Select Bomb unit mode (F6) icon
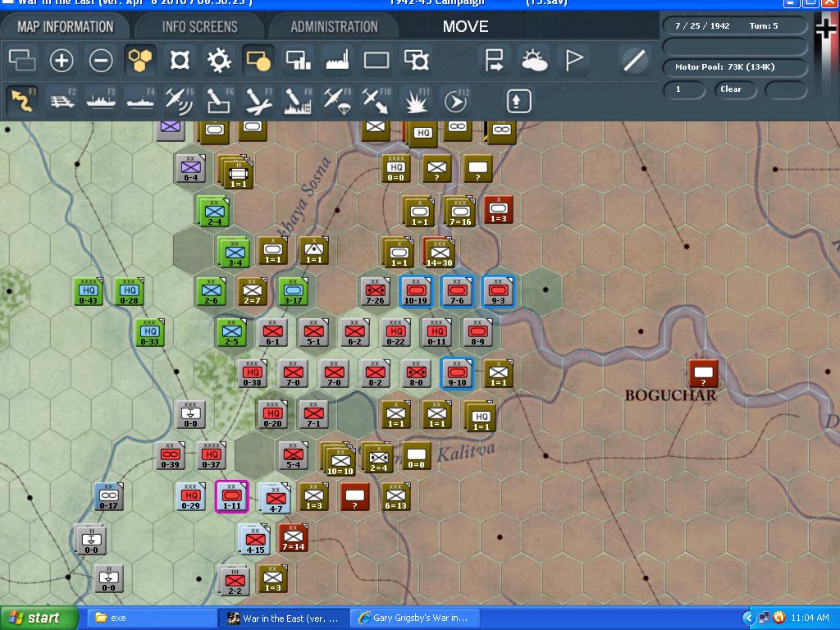Viewport: 840px width, 630px height. point(218,100)
